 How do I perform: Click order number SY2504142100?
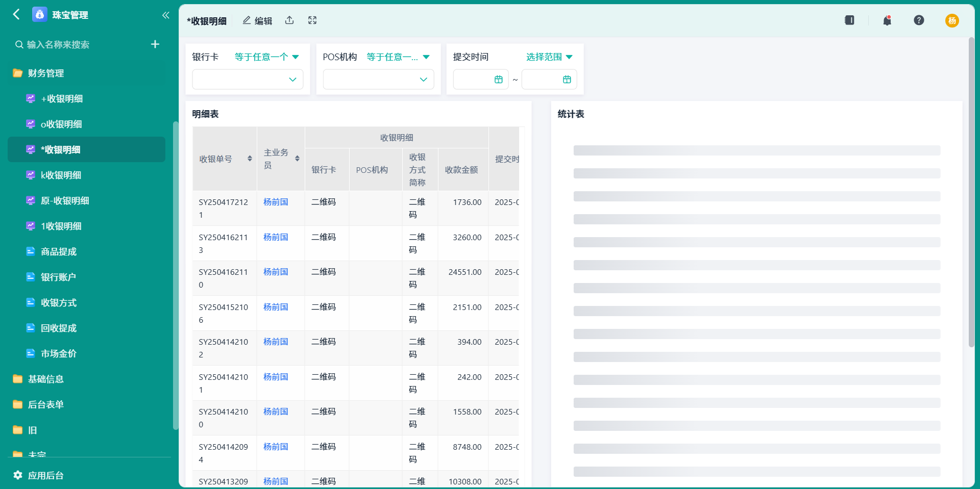[x=224, y=418]
